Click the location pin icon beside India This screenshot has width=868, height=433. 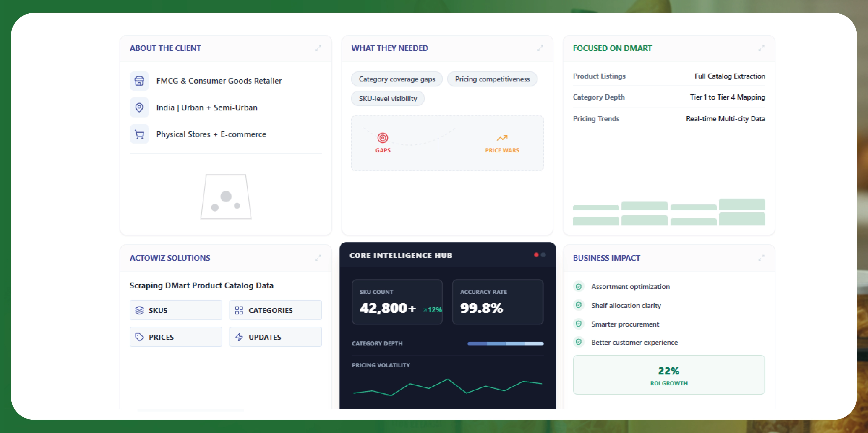click(x=139, y=108)
